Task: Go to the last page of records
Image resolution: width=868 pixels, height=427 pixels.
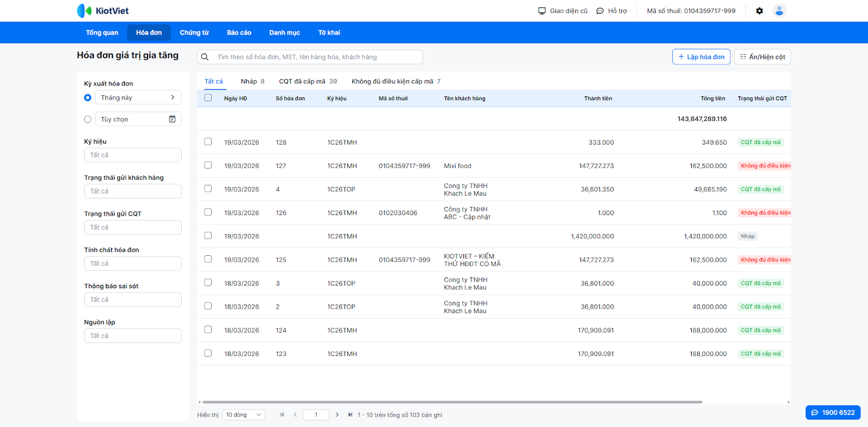Action: tap(350, 415)
